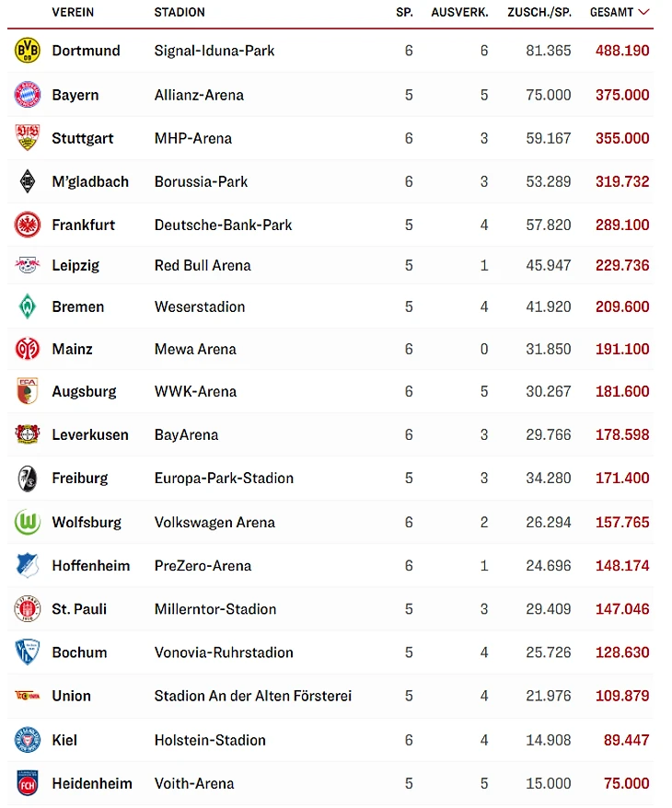672x808 pixels.
Task: Click the STADION column header
Action: point(180,12)
